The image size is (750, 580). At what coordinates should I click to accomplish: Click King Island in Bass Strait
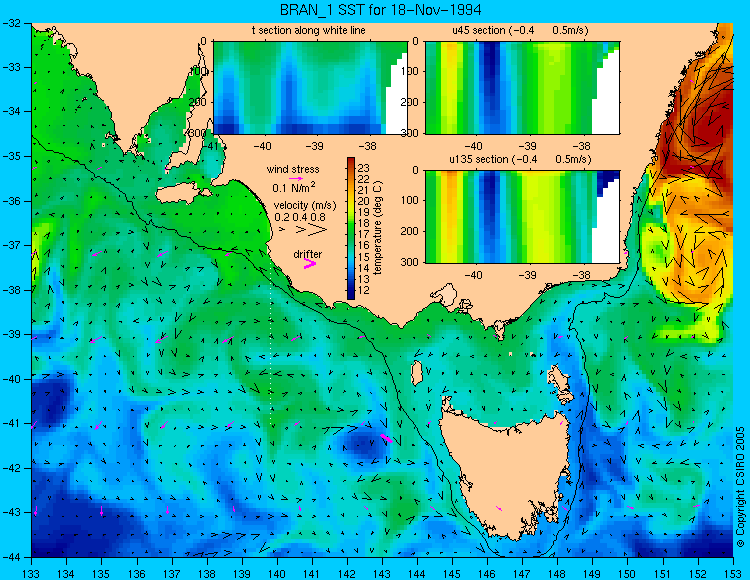[417, 373]
